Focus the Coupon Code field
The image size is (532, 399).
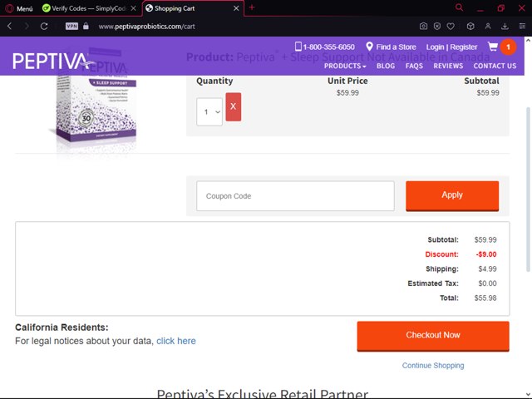tap(295, 196)
